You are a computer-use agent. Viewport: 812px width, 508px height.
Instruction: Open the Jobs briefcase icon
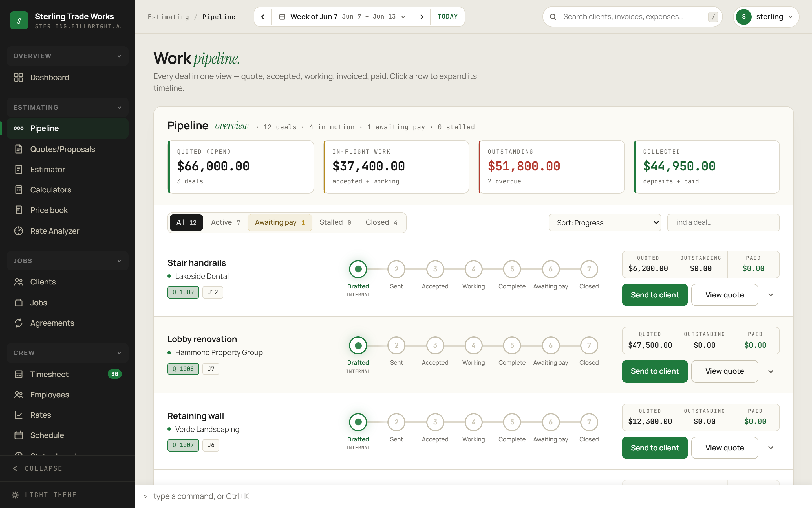(x=18, y=302)
